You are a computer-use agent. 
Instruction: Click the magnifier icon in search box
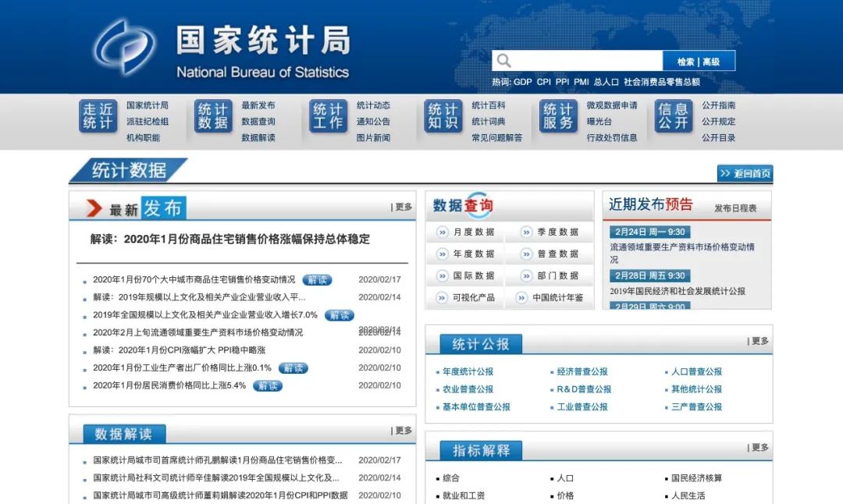tap(503, 61)
